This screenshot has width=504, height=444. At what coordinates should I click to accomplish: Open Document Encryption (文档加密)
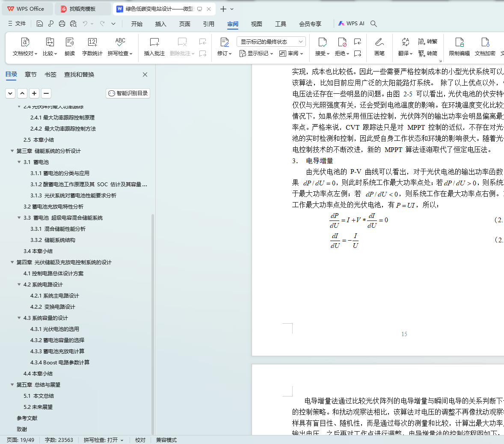tap(485, 47)
